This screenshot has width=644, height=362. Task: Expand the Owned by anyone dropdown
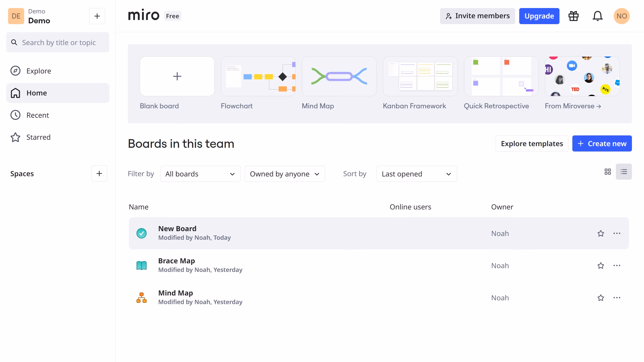285,174
